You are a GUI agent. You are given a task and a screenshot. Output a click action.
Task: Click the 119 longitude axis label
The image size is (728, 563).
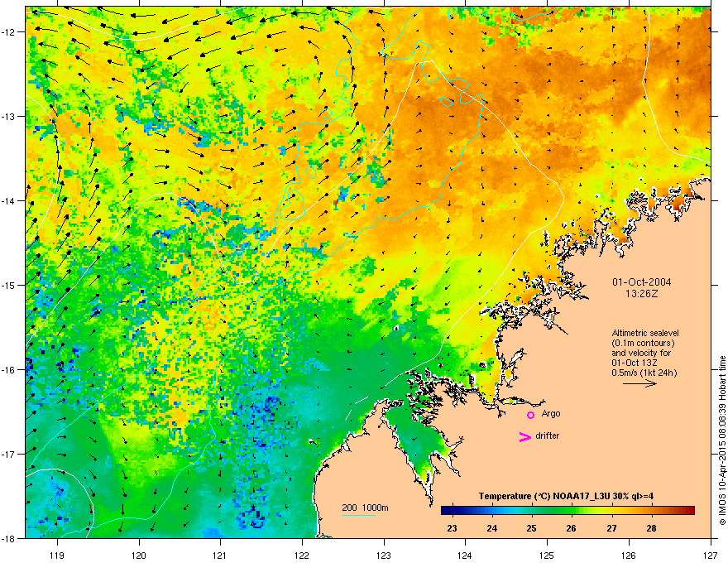[x=57, y=555]
